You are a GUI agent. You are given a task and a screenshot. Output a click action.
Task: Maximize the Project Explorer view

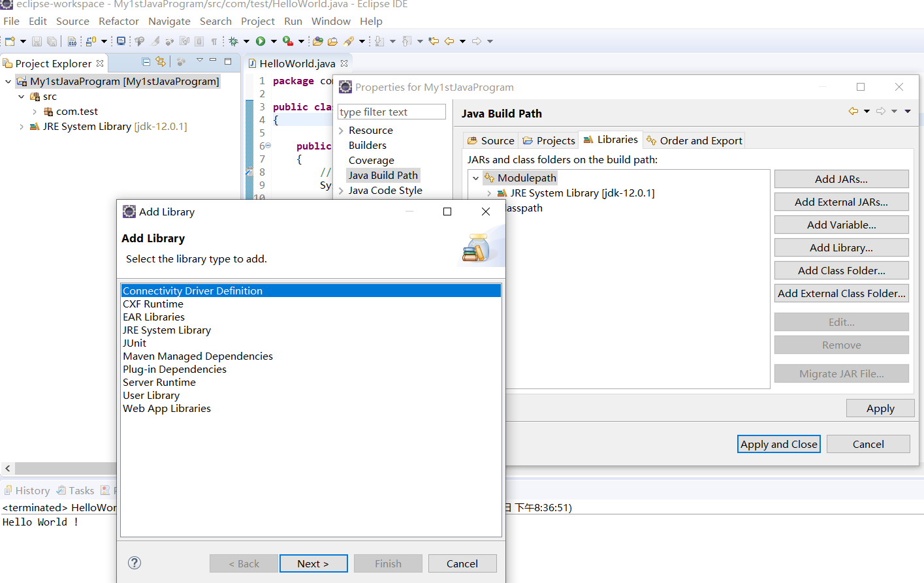tap(228, 61)
